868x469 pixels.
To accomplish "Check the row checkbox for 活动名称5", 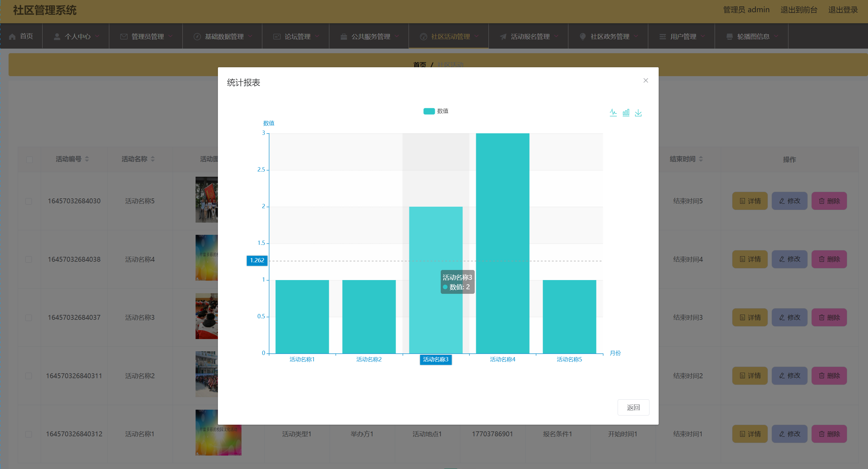I will click(x=29, y=201).
